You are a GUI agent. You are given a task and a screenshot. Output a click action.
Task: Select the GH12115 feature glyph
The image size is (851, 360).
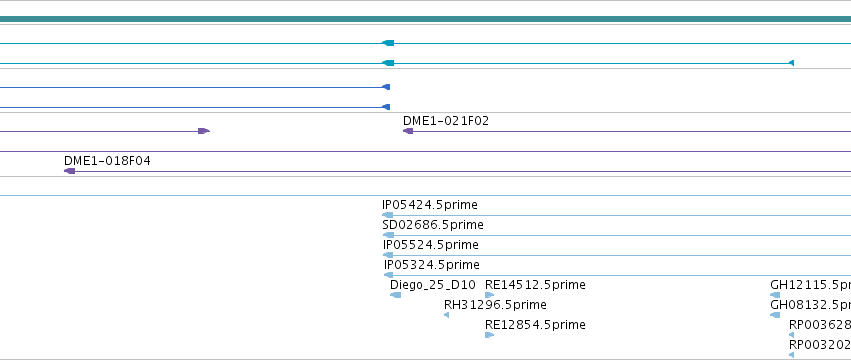tap(775, 295)
